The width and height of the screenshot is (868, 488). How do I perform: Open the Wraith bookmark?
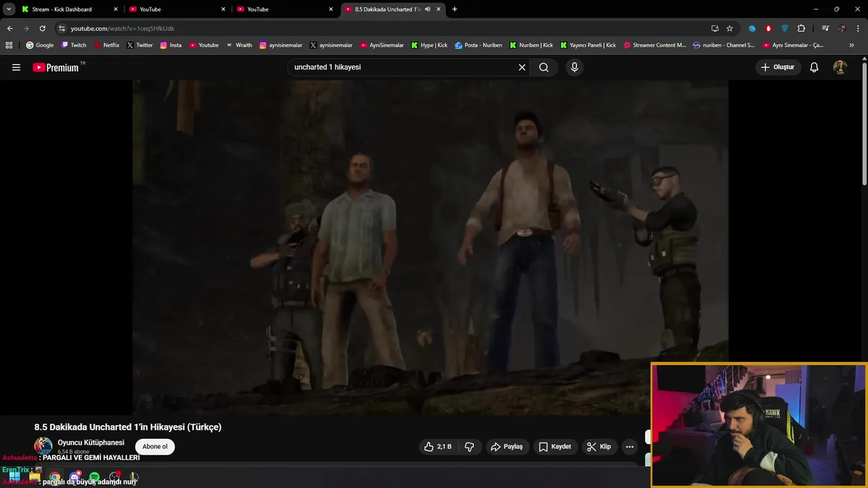coord(239,45)
